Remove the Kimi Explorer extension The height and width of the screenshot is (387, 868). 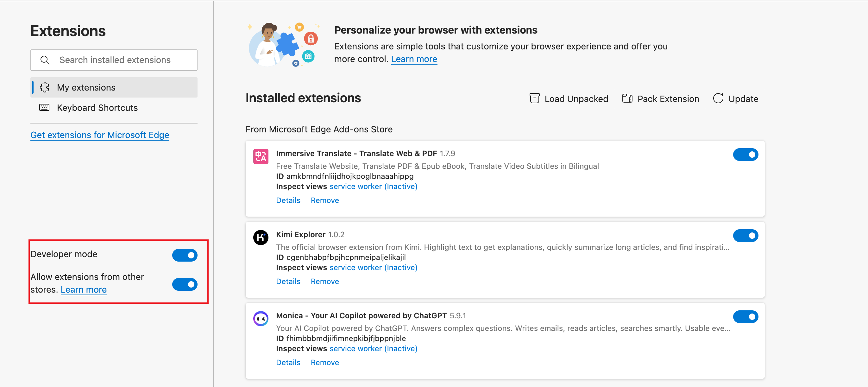[x=324, y=282]
